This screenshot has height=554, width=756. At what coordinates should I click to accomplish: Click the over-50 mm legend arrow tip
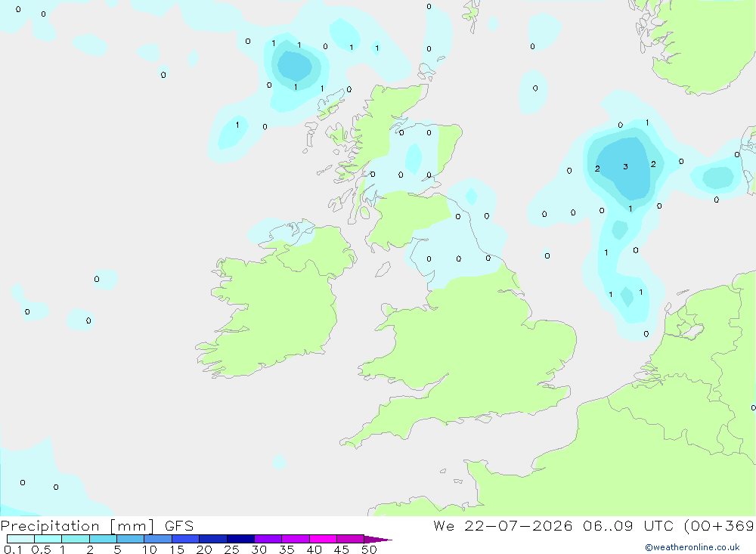click(379, 540)
